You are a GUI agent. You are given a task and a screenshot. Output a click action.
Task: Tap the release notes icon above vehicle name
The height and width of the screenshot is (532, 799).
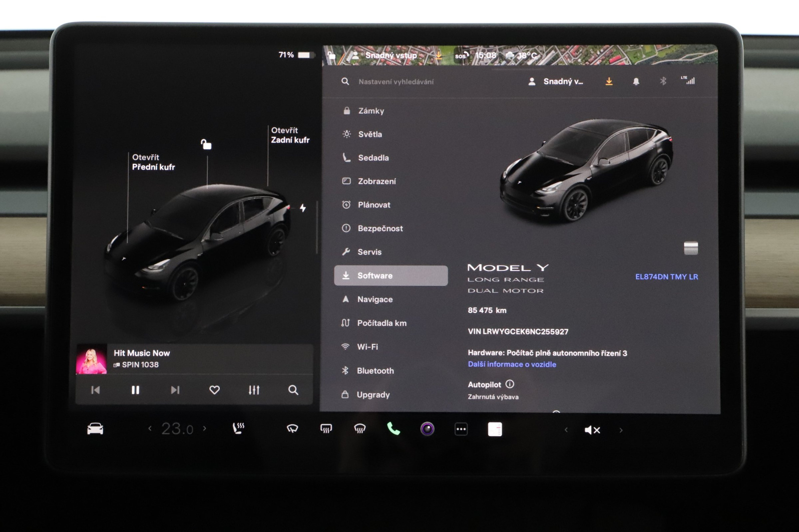point(691,248)
